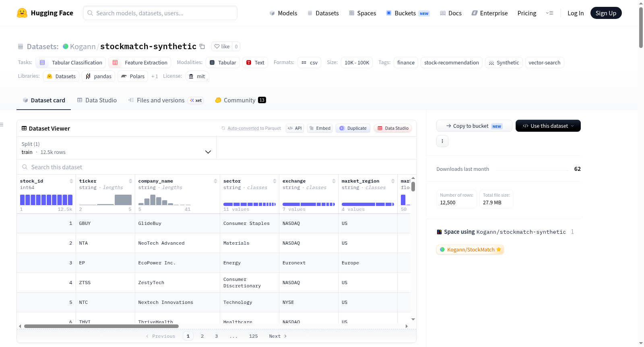644x347 pixels.
Task: Sort by ticker column sort icon
Action: coord(130,181)
